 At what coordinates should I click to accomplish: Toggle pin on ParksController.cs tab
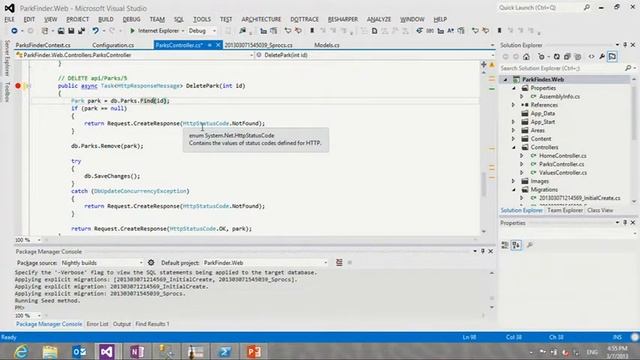tap(210, 45)
